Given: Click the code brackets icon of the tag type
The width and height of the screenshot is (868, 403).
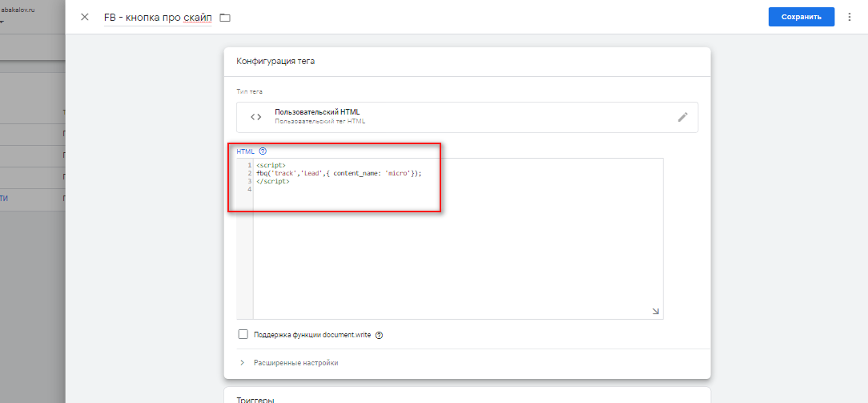Looking at the screenshot, I should pos(255,117).
